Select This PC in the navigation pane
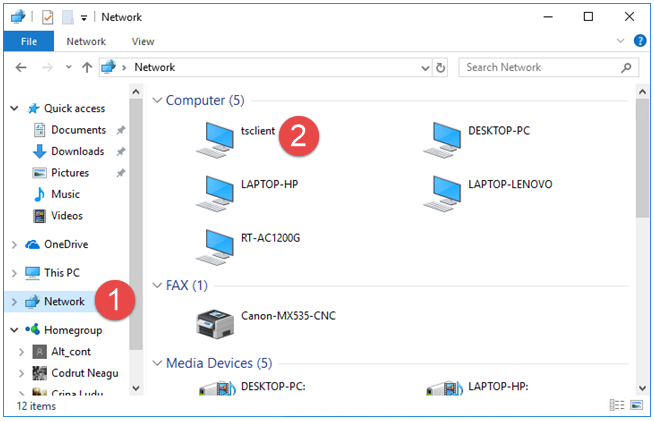Viewport: 654px width, 421px height. pyautogui.click(x=62, y=273)
